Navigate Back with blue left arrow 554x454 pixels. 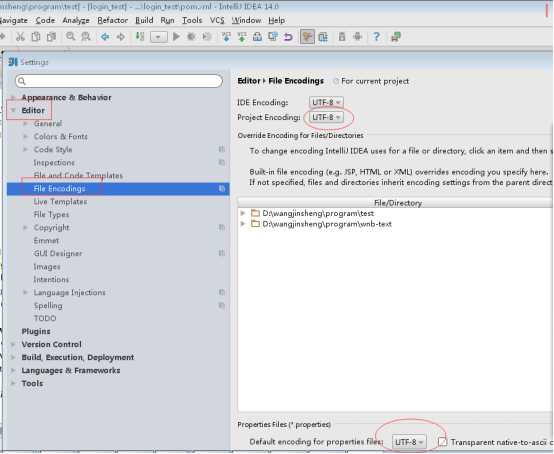pos(105,37)
